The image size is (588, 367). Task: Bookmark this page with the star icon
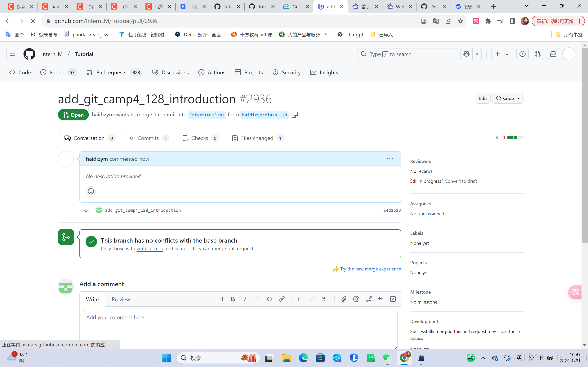[x=461, y=21]
